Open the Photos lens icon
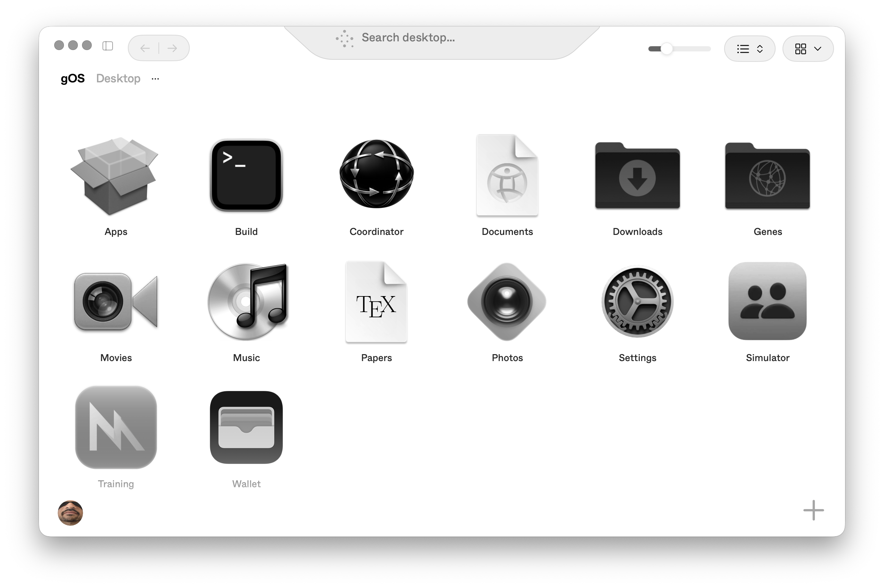 pyautogui.click(x=507, y=302)
